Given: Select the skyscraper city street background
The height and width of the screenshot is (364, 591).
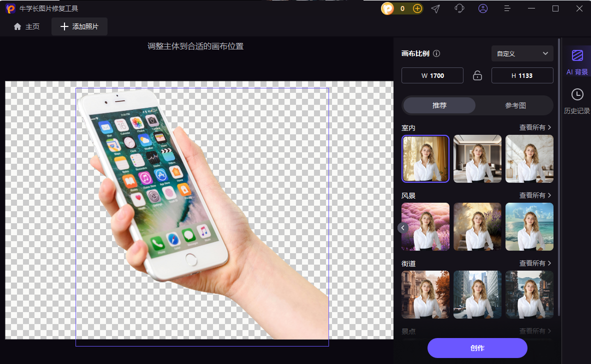Looking at the screenshot, I should click(x=477, y=295).
